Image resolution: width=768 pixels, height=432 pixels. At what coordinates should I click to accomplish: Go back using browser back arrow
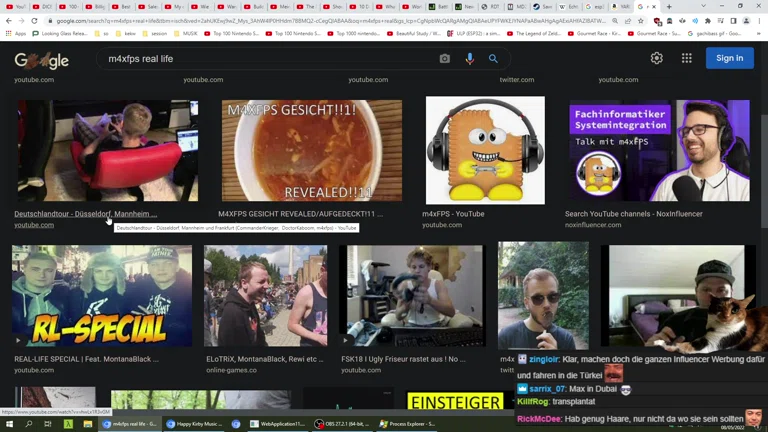(x=8, y=20)
